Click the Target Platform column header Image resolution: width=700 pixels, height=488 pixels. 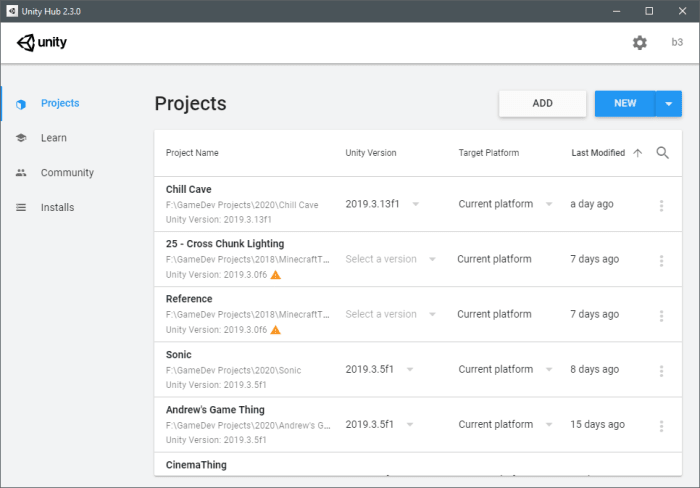tap(488, 153)
